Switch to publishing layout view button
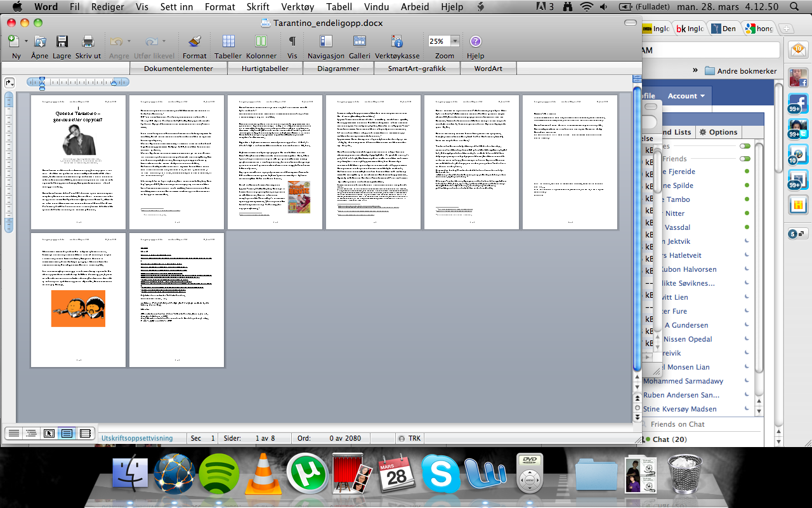Viewport: 812px width, 508px height. click(x=49, y=433)
